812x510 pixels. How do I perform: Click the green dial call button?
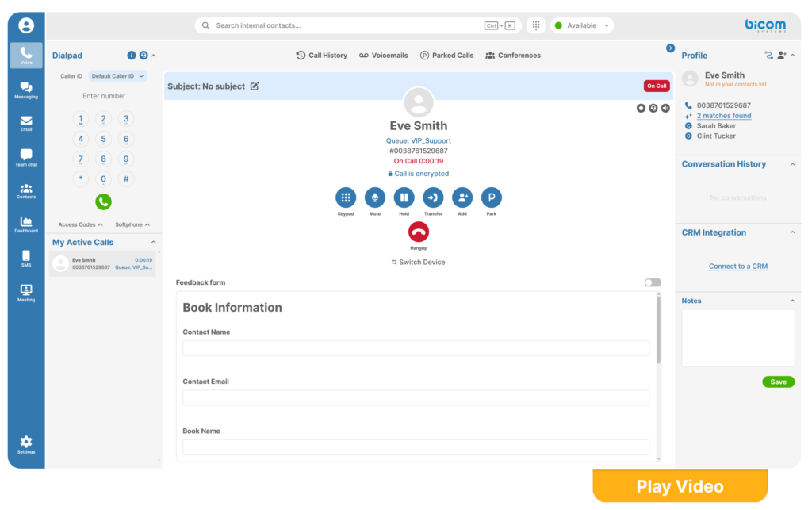click(104, 202)
